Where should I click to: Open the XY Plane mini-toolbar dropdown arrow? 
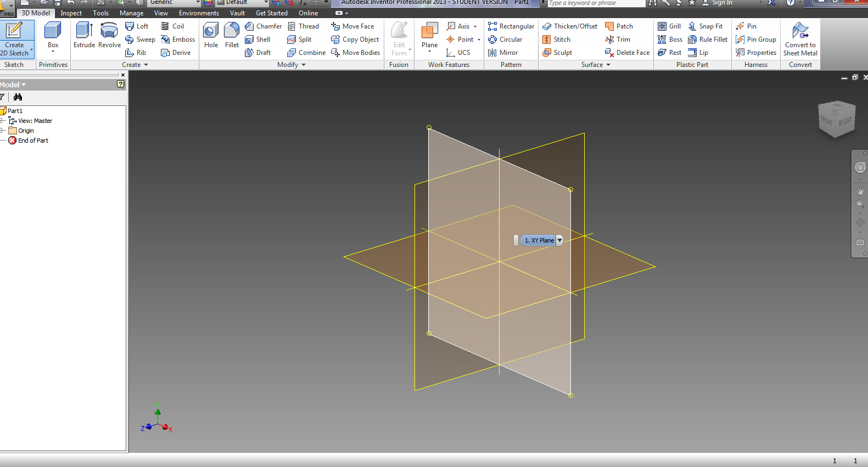(x=559, y=240)
